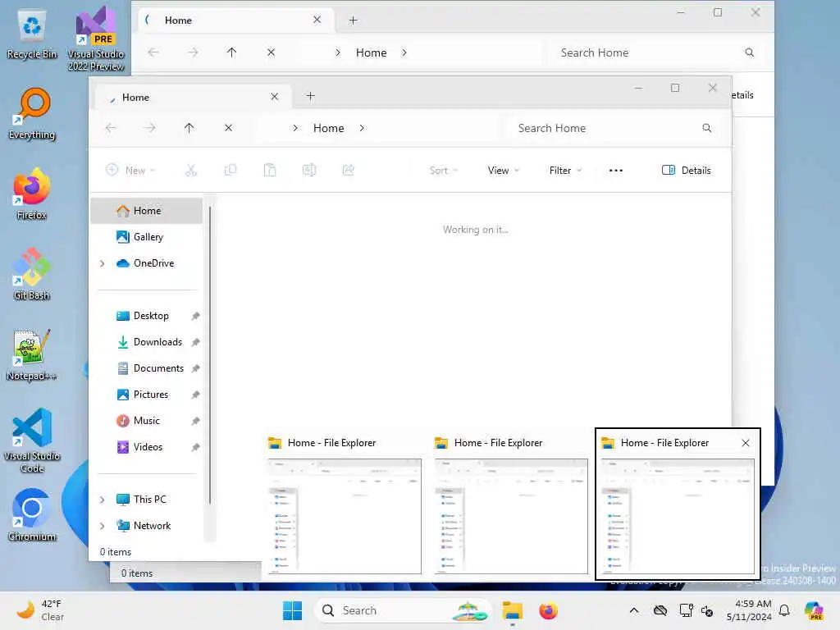Click the Share icon in front window toolbar

tap(348, 171)
